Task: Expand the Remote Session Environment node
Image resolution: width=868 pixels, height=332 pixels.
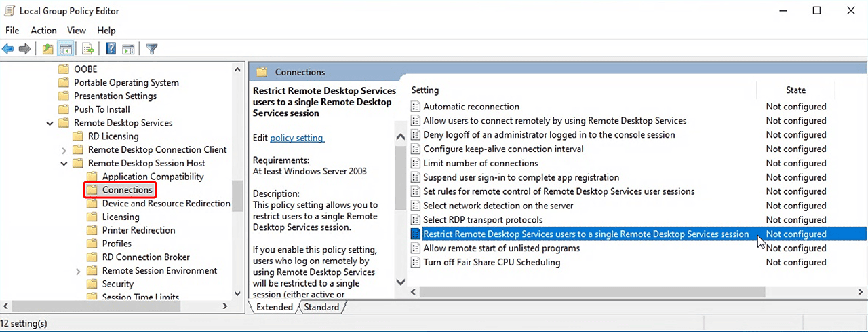Action: tap(79, 271)
